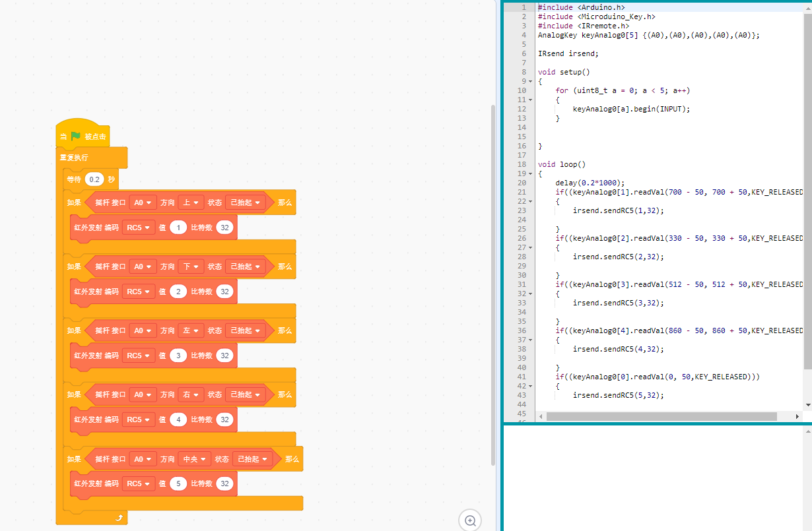This screenshot has height=531, width=812.
Task: Open the A0 port dropdown in the 下 joystick block
Action: [x=143, y=266]
